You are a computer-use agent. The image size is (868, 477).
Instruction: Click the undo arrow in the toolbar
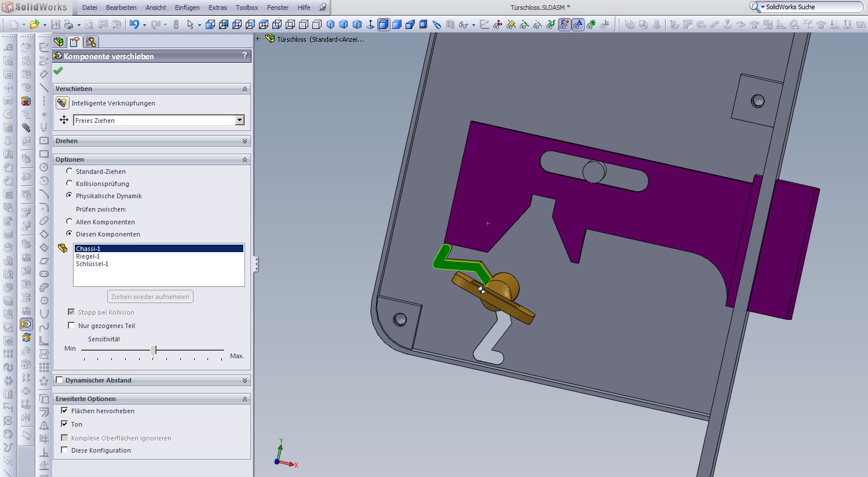tap(134, 24)
